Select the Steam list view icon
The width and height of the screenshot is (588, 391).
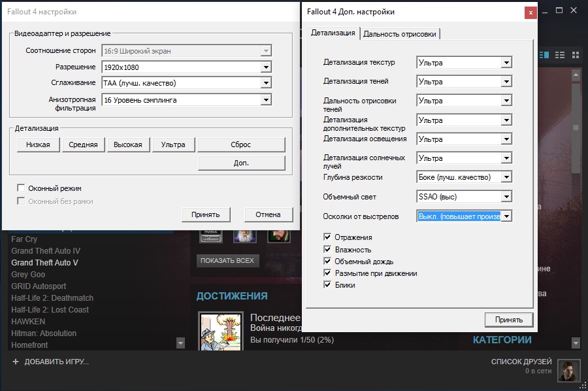tap(559, 55)
